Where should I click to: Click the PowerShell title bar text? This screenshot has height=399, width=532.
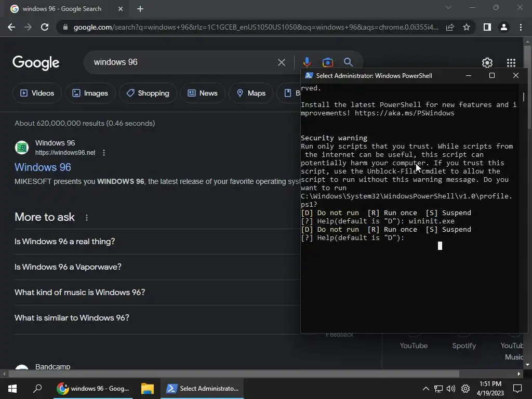pyautogui.click(x=374, y=76)
